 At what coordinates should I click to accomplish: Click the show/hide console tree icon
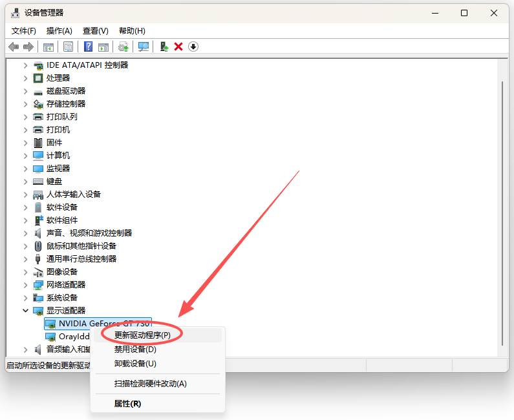tap(48, 47)
